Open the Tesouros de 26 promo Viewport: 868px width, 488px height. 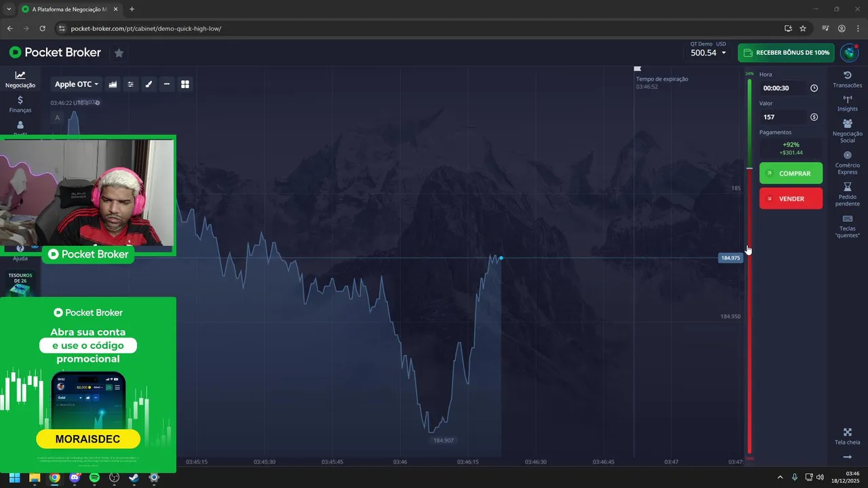coord(20,283)
